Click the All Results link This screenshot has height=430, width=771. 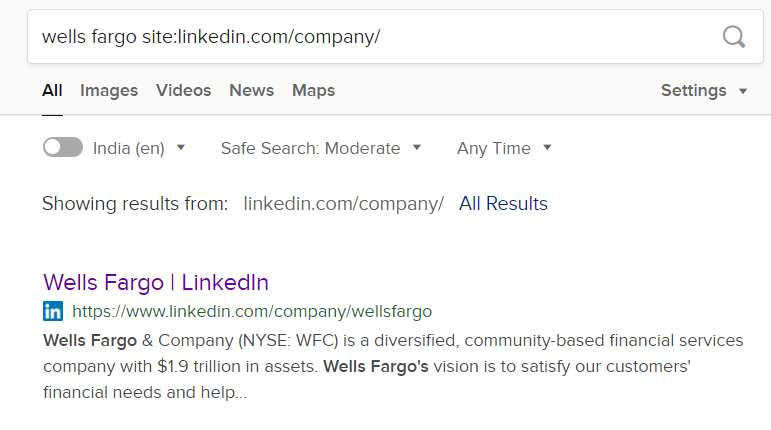coord(503,203)
